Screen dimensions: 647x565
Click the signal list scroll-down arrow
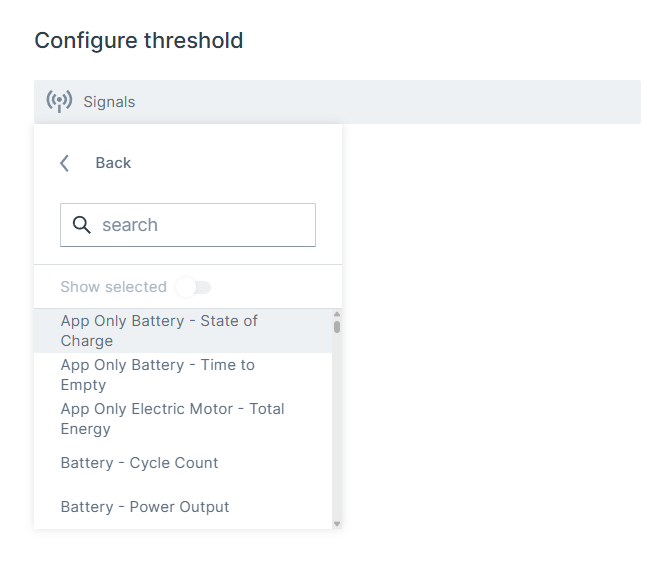337,523
